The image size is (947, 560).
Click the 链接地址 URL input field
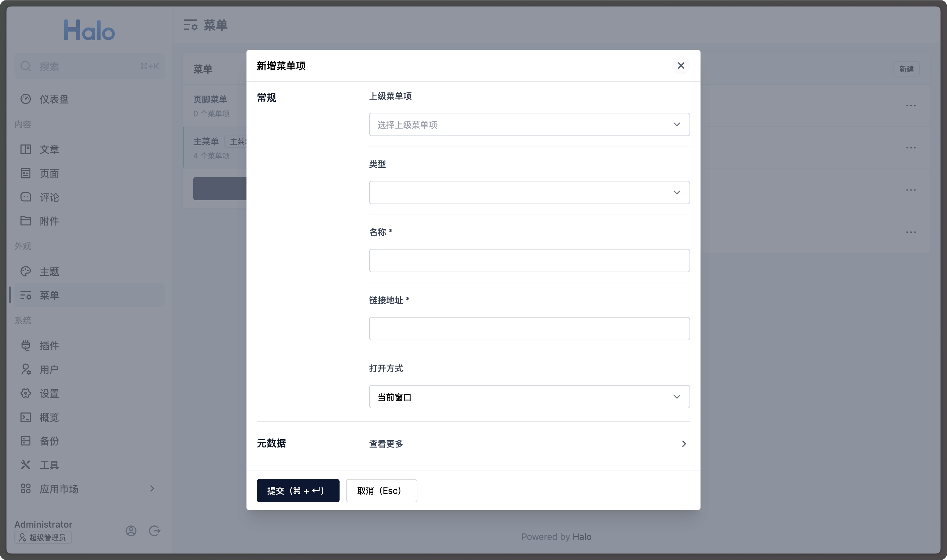pyautogui.click(x=529, y=329)
